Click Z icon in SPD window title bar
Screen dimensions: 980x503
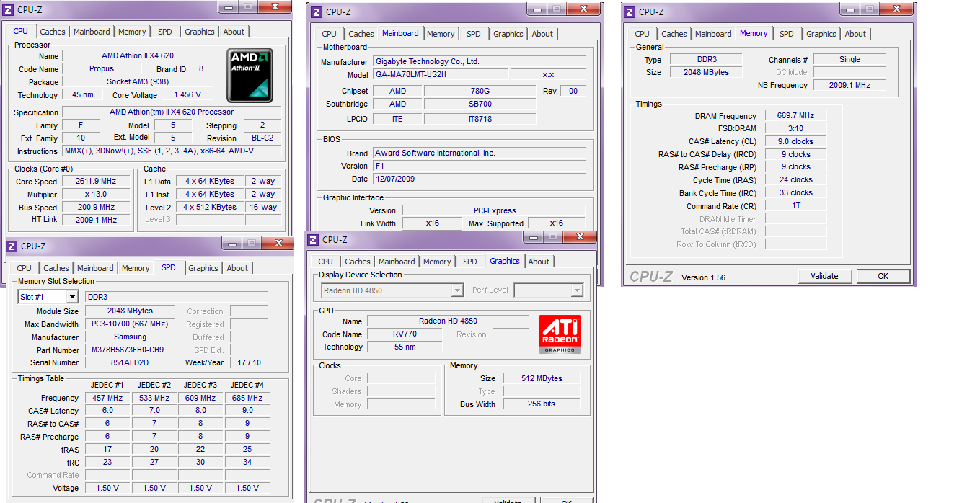[12, 246]
